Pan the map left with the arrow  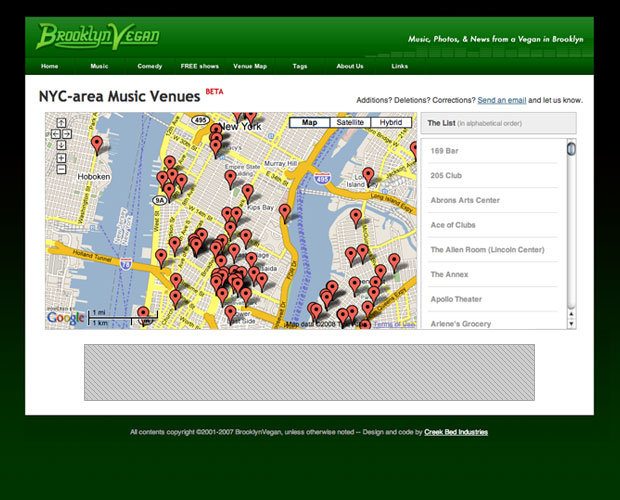[x=55, y=134]
